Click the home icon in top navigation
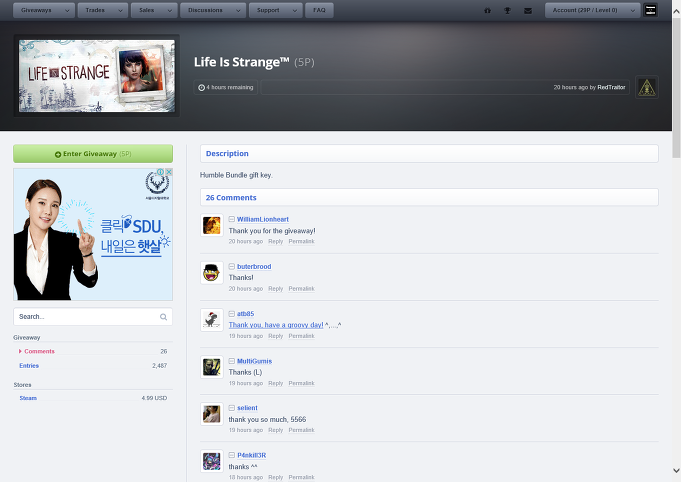The height and width of the screenshot is (482, 681). [x=487, y=10]
